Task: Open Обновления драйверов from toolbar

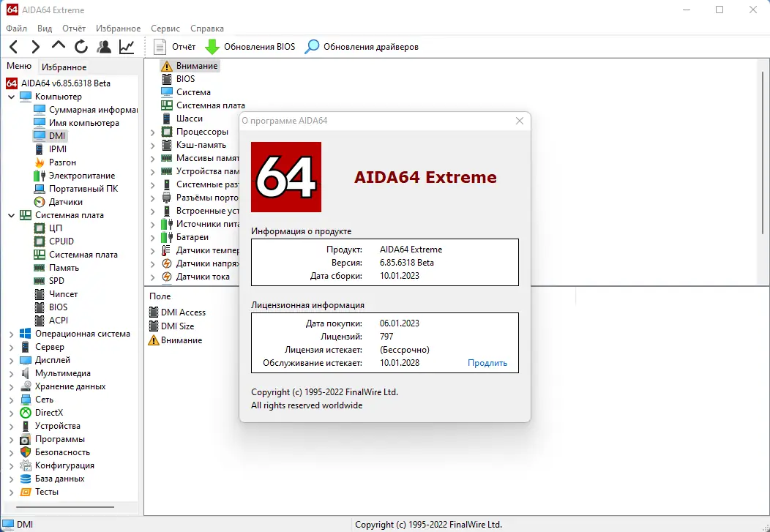Action: pyautogui.click(x=362, y=47)
